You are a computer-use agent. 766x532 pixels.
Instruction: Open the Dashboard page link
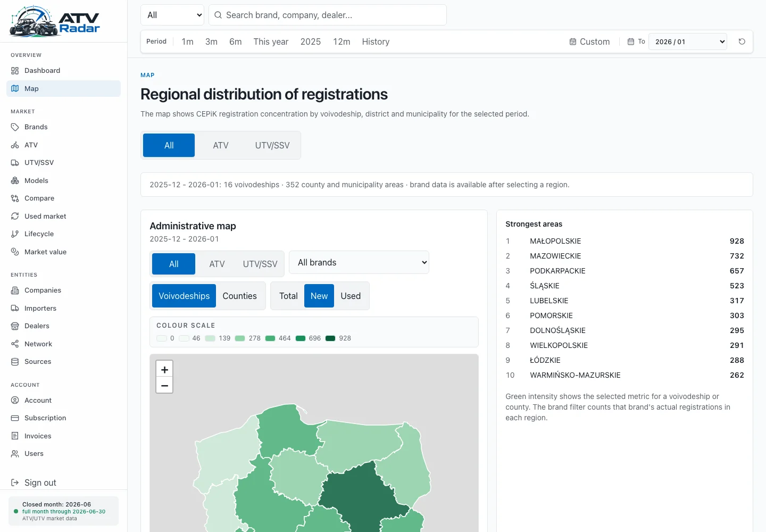click(63, 71)
